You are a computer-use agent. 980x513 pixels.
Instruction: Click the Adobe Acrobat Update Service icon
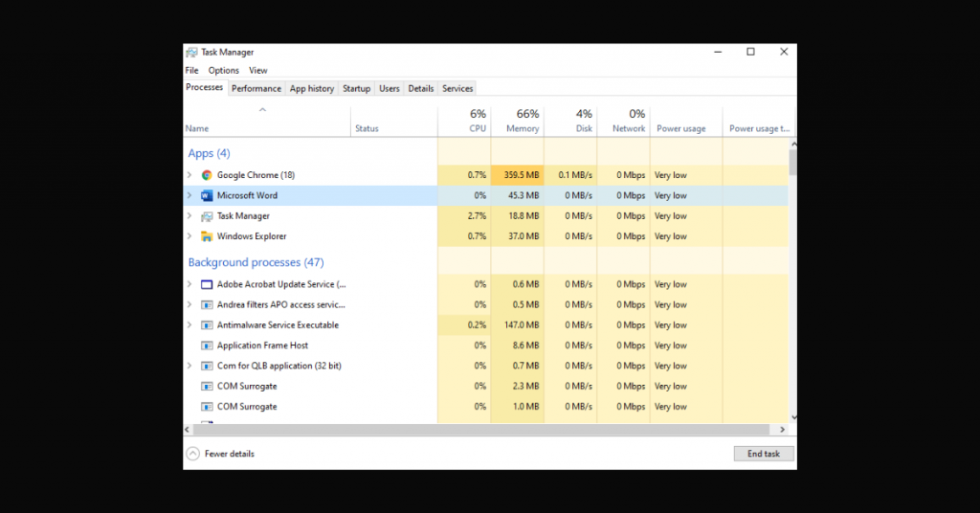coord(207,284)
